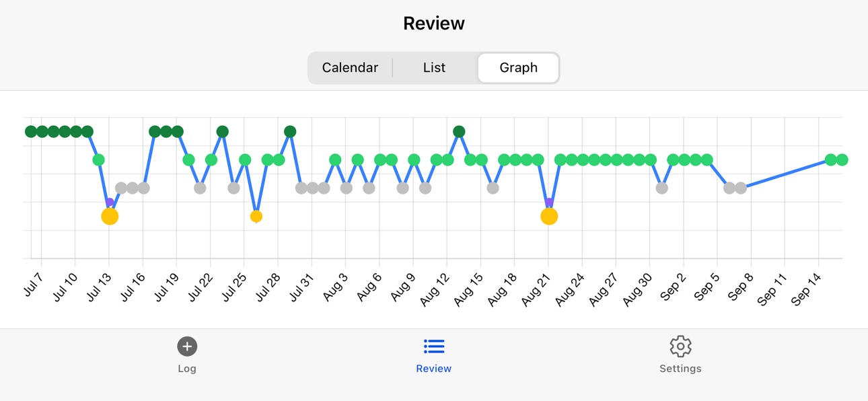Screen dimensions: 868x401
Task: Select the purple point above Jul 13
Action: pyautogui.click(x=110, y=203)
